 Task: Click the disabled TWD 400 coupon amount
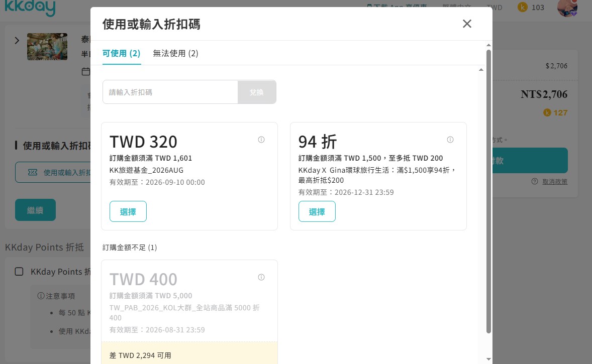point(143,280)
